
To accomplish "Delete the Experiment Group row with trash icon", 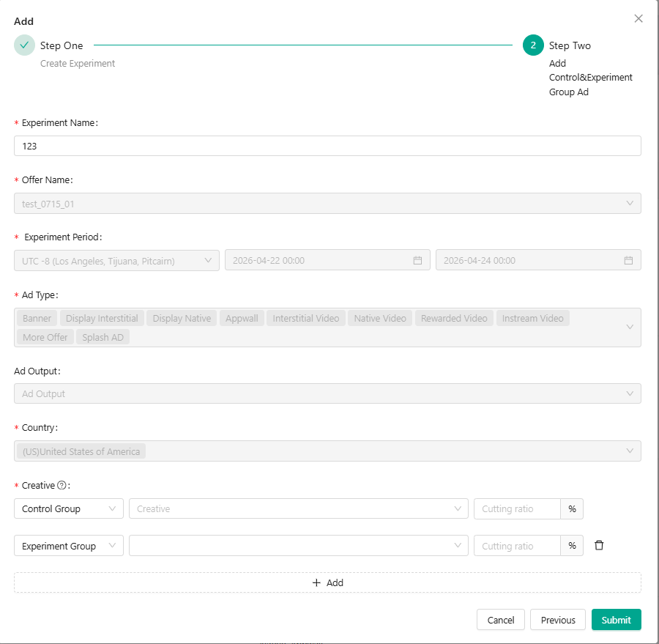I will (x=599, y=545).
